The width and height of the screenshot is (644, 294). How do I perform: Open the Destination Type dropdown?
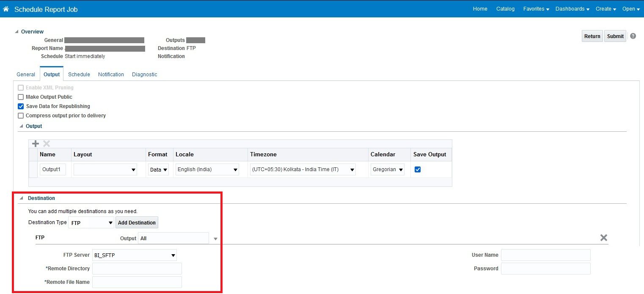click(x=91, y=222)
